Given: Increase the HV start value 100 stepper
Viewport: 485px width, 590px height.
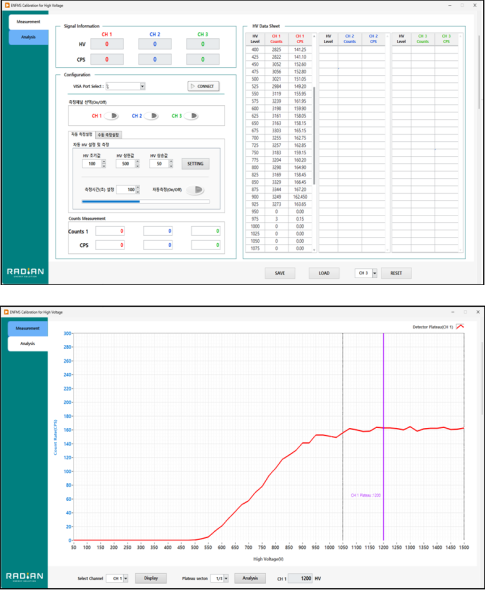Looking at the screenshot, I should coord(104,161).
